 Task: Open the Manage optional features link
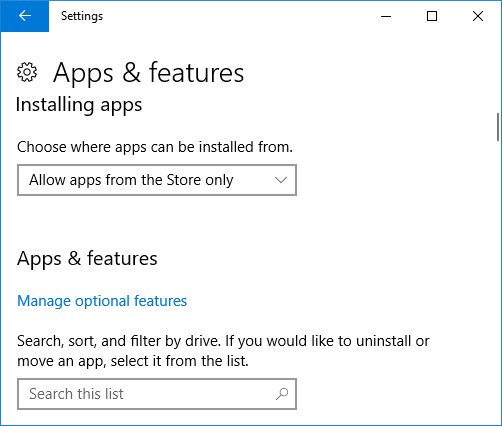tap(102, 301)
